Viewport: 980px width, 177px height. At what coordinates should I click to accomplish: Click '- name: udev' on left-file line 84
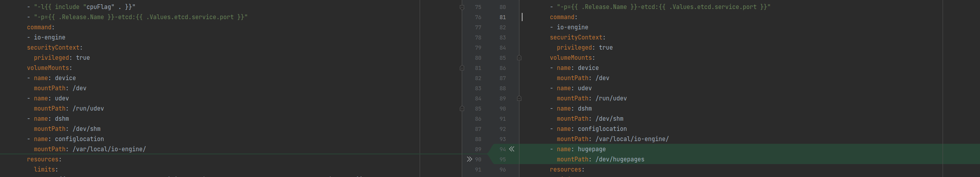(48, 98)
